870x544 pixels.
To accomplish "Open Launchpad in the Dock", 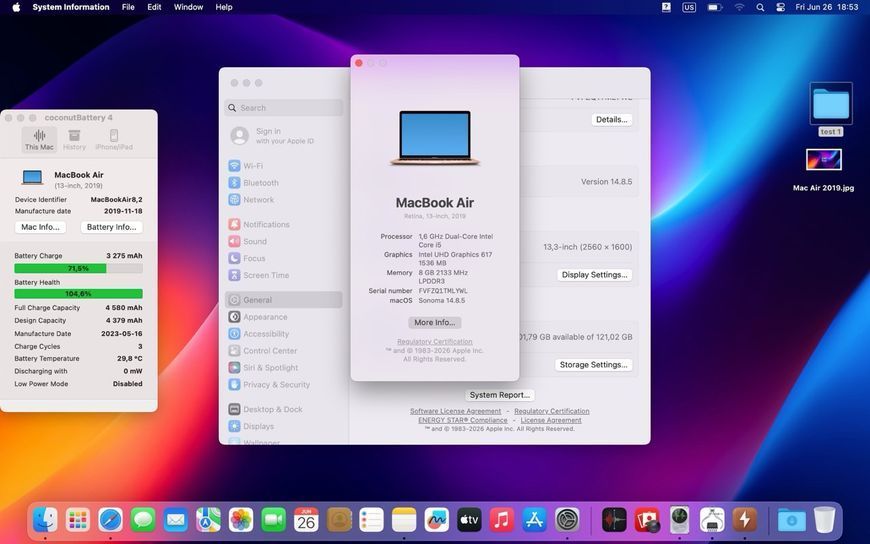I will click(x=78, y=520).
